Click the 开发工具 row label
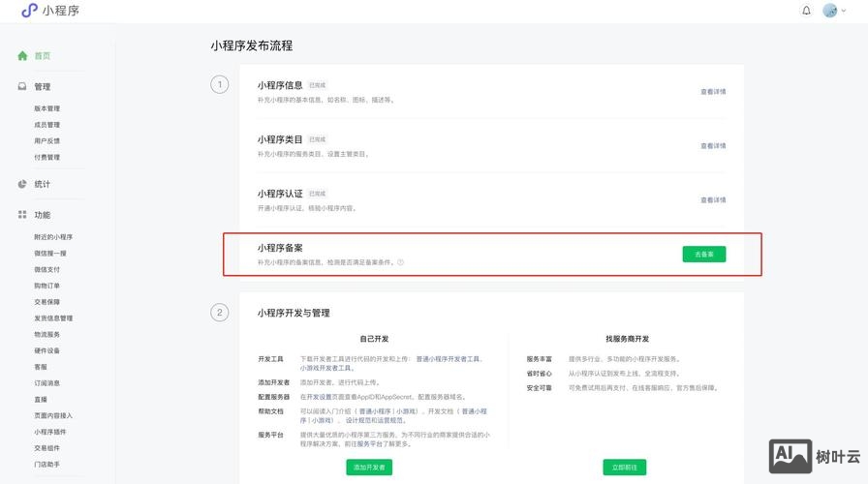Viewport: 868px width, 484px height. [x=270, y=359]
